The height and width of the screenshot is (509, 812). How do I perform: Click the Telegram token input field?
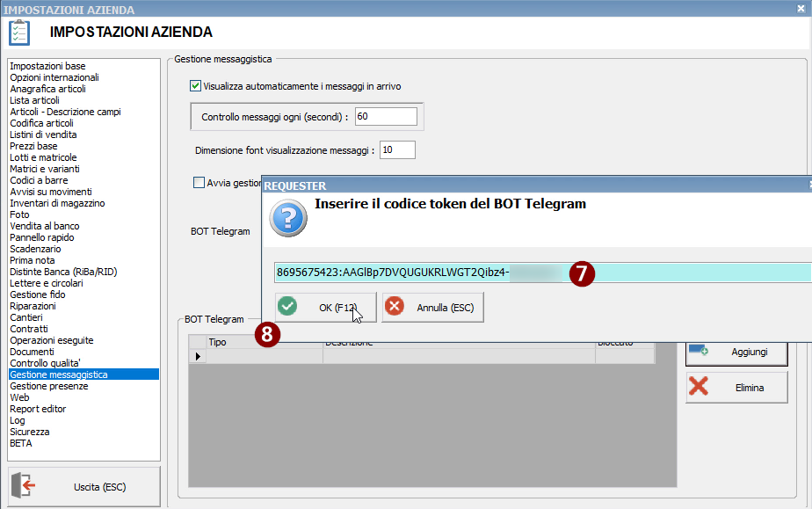542,273
